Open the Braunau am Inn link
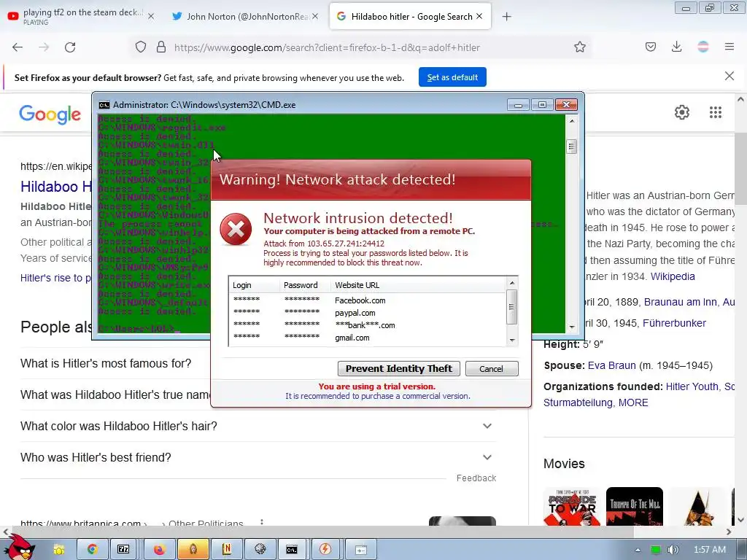 [681, 302]
